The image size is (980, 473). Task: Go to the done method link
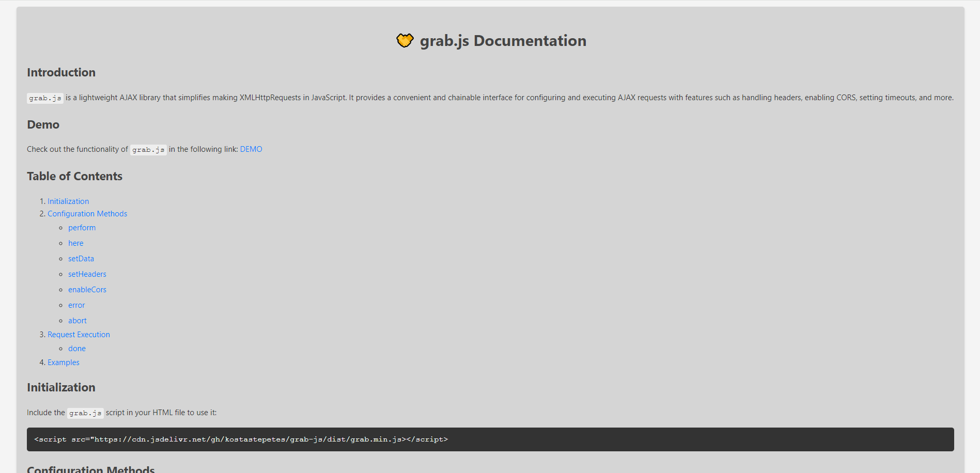click(77, 349)
